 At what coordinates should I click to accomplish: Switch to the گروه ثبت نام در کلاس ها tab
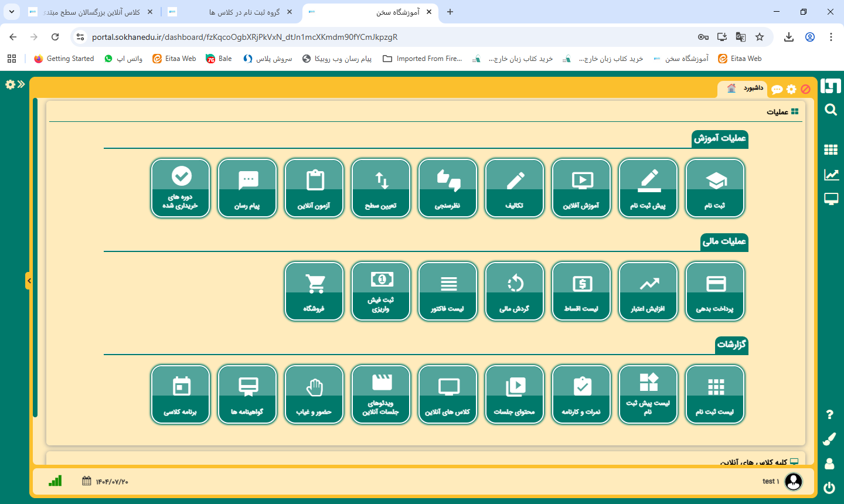click(244, 12)
